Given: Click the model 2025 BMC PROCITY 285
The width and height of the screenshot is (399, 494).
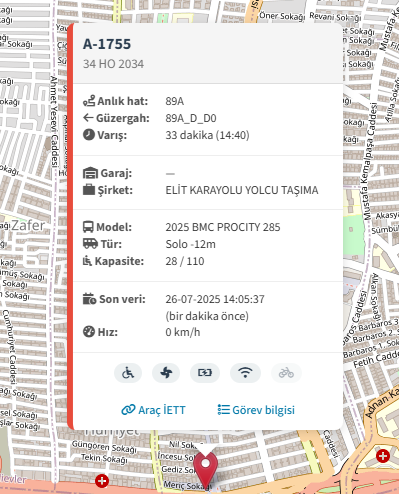Looking at the screenshot, I should (x=223, y=227).
